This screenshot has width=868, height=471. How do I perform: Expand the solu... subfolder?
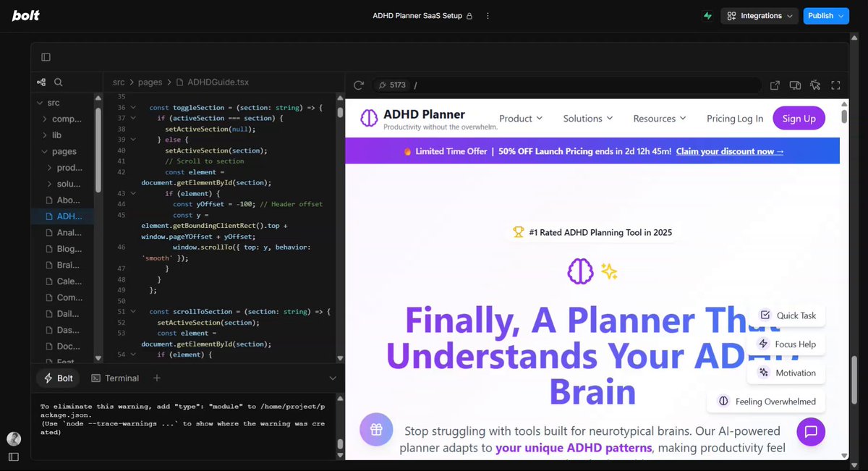point(65,184)
